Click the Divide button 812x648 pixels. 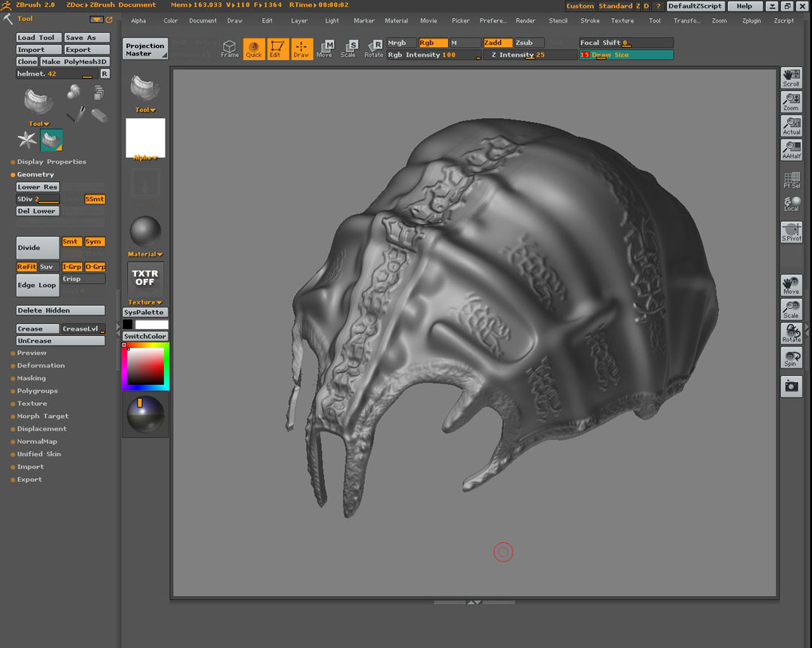[38, 247]
